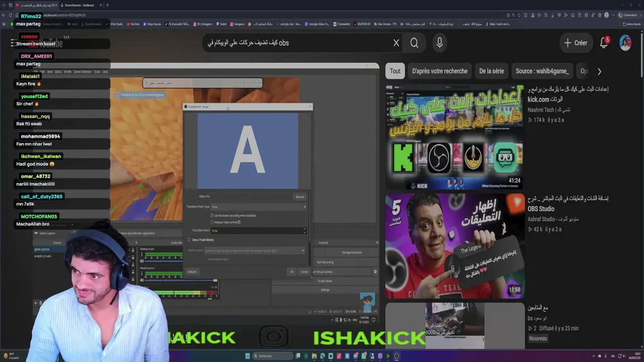The image size is (644, 362).
Task: Click Manage Broadcast in OBS controls
Action: (352, 252)
